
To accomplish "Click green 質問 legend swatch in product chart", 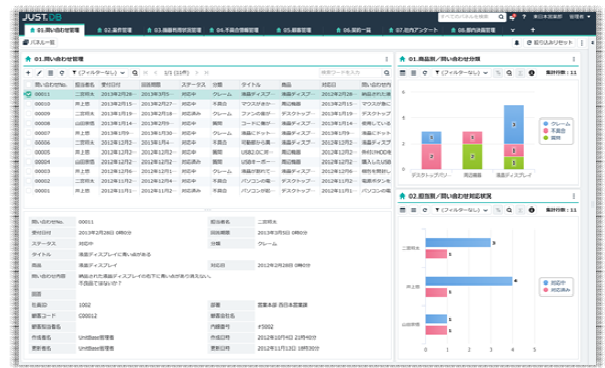I will point(546,138).
